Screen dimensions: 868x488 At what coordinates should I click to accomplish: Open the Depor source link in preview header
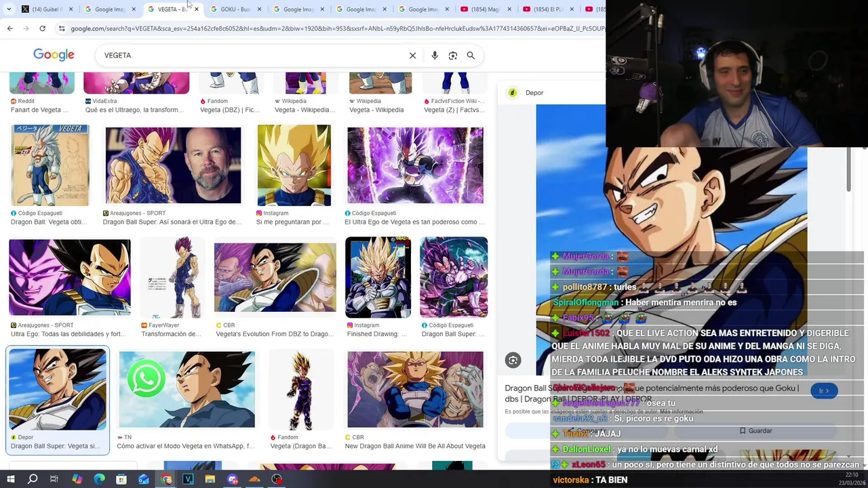(534, 93)
